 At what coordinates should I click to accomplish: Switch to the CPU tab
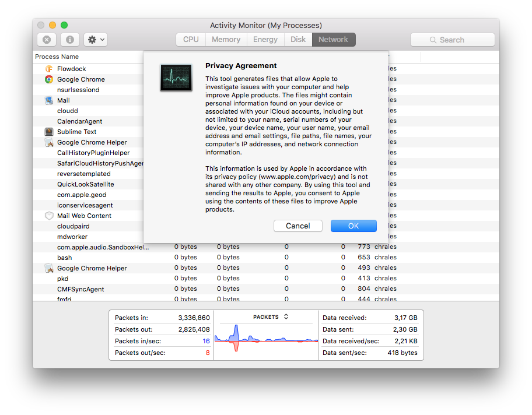(x=191, y=40)
